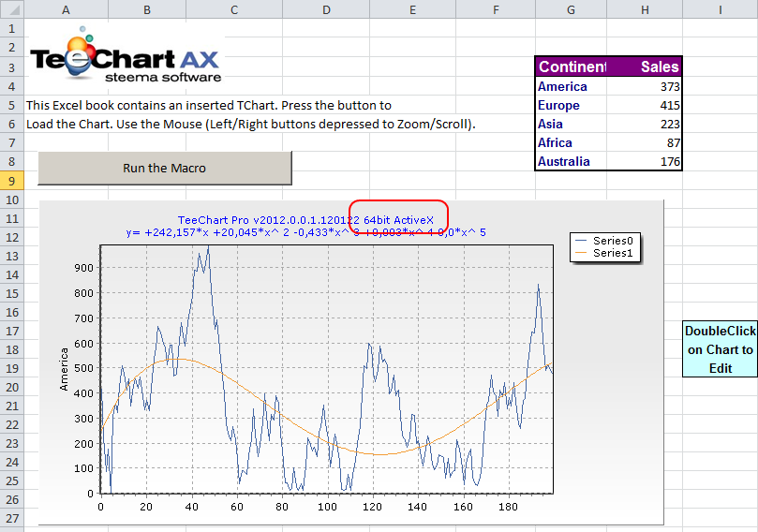Click the Series1 legend entry
The width and height of the screenshot is (758, 532).
[x=604, y=253]
